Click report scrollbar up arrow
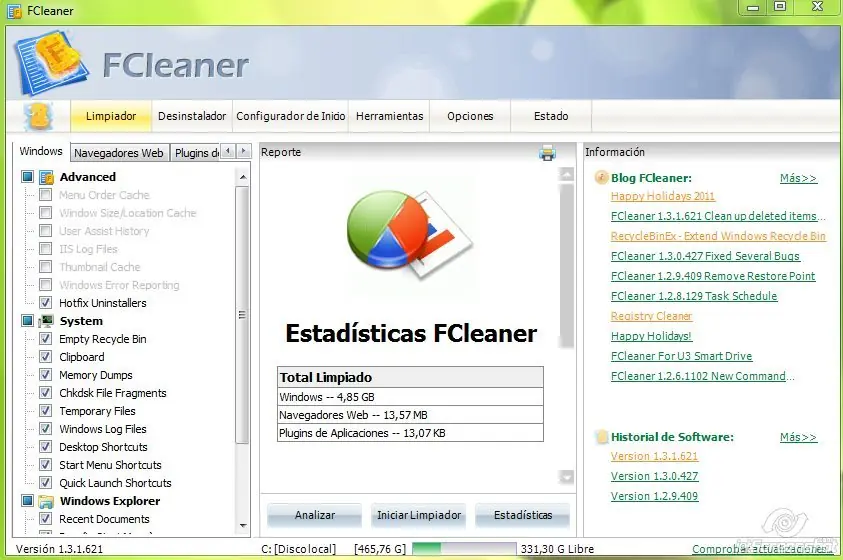843x560 pixels. (x=566, y=174)
